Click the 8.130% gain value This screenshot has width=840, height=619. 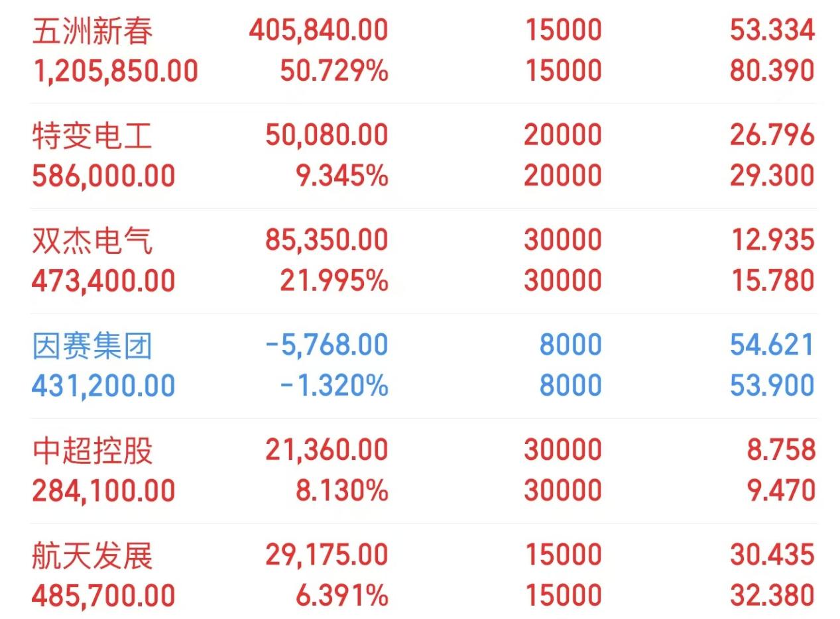pos(341,491)
